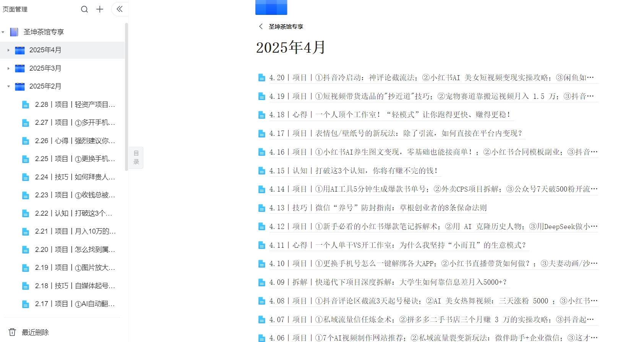Click the doc icon of 4.14 entry
This screenshot has width=644, height=342.
coord(262,189)
